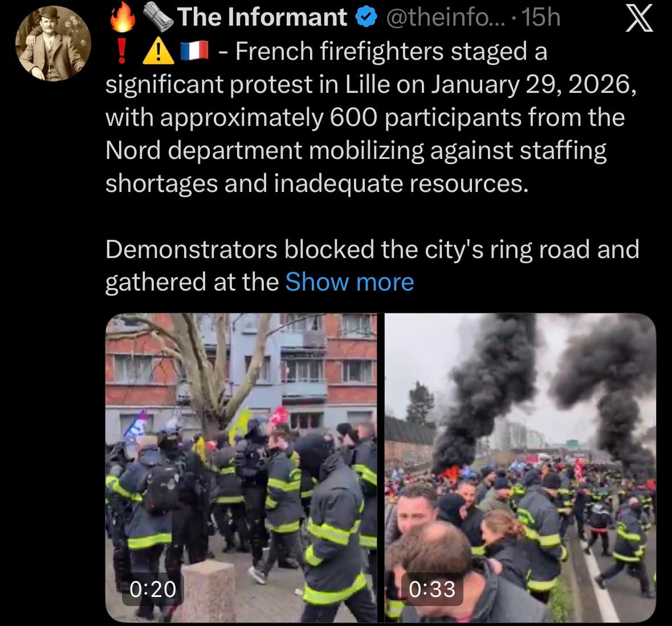Click the blue verified badge
672x626 pixels.
coord(366,18)
